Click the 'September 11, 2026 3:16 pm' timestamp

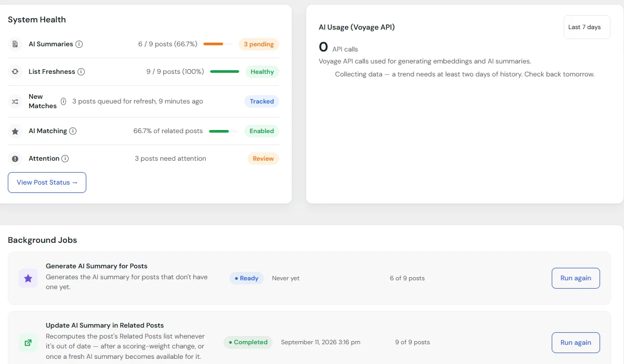point(320,342)
